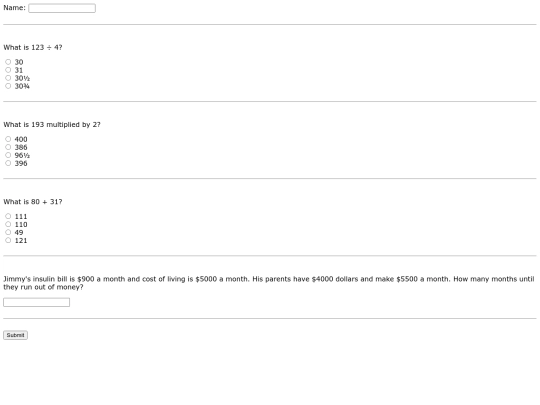This screenshot has height=405, width=540.
Task: Choose the 31 radio option
Action: [x=8, y=70]
